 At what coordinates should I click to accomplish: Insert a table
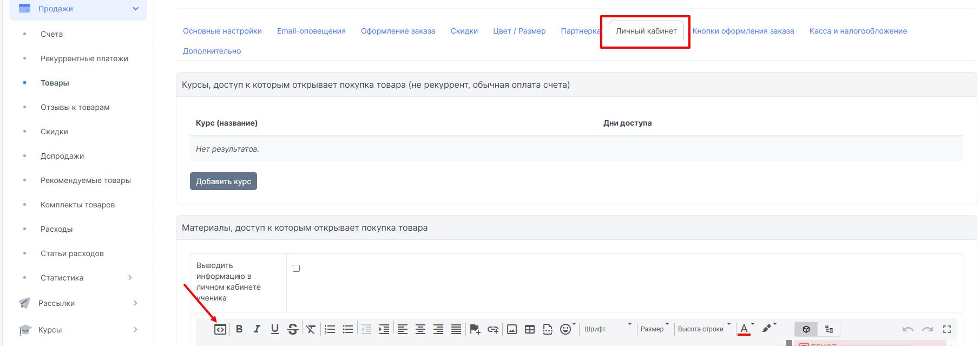pos(530,329)
